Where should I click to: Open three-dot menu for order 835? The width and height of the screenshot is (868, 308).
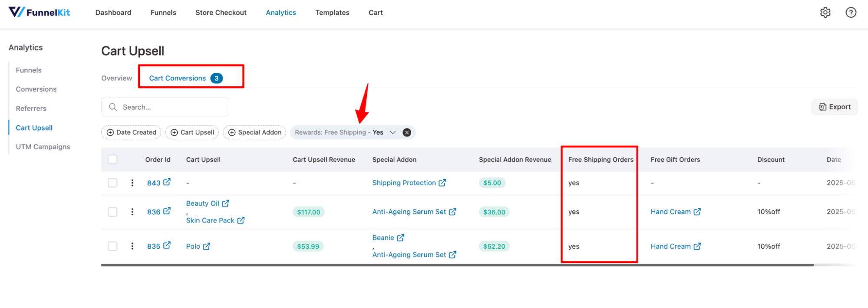point(132,246)
